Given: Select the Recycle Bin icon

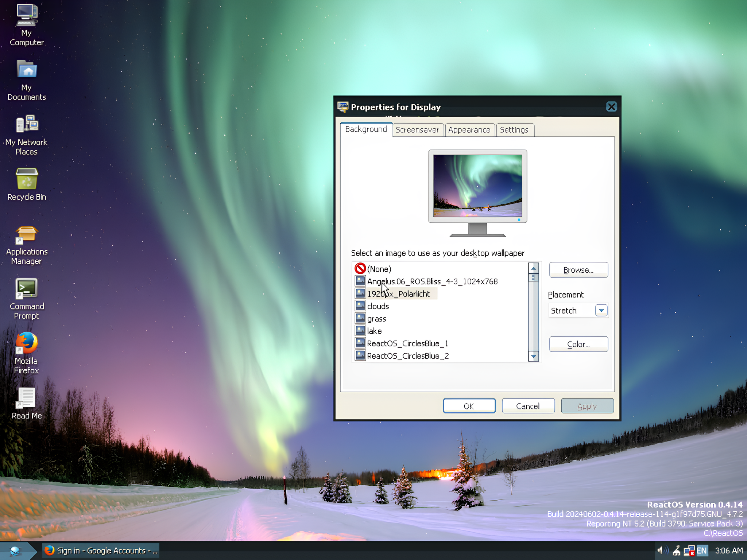Looking at the screenshot, I should 27,184.
